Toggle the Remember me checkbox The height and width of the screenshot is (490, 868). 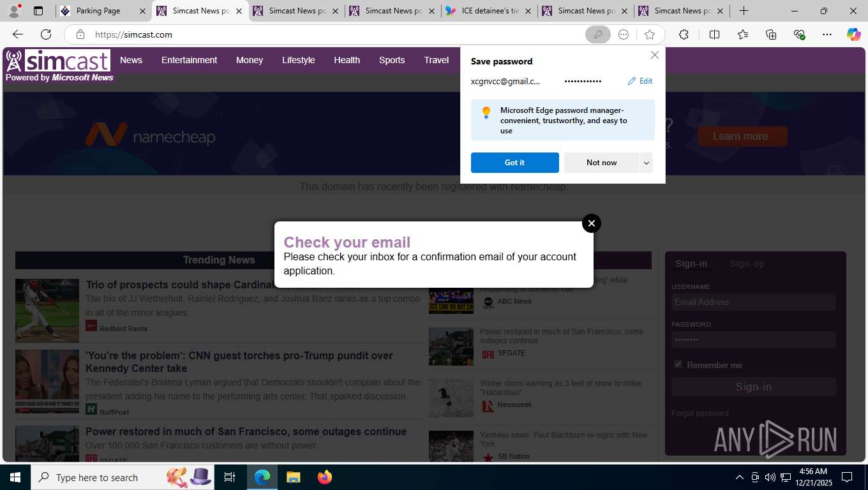678,364
